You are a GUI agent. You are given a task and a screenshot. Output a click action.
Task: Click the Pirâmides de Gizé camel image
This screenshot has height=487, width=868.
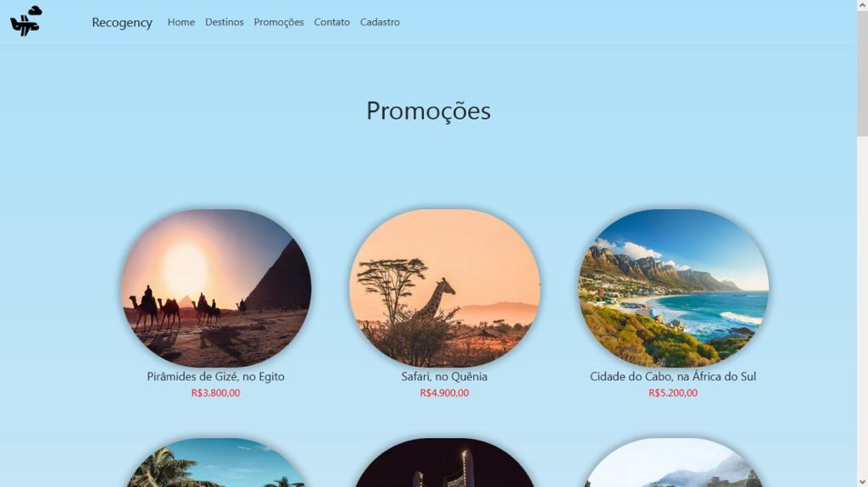[x=216, y=288]
